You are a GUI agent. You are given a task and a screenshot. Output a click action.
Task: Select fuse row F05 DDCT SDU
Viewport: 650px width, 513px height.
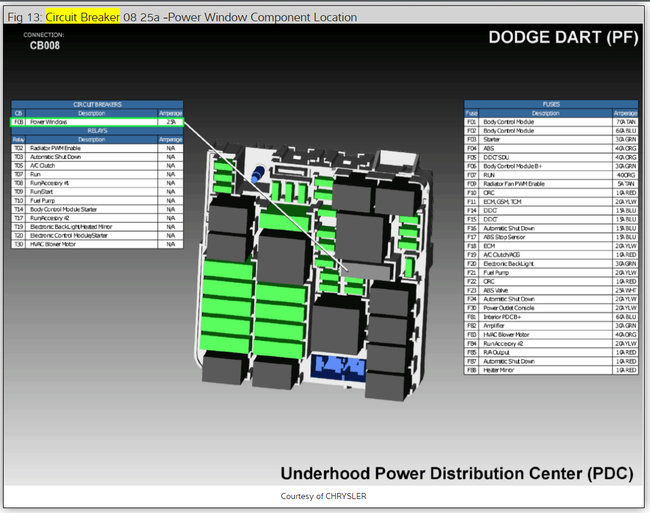click(x=551, y=157)
